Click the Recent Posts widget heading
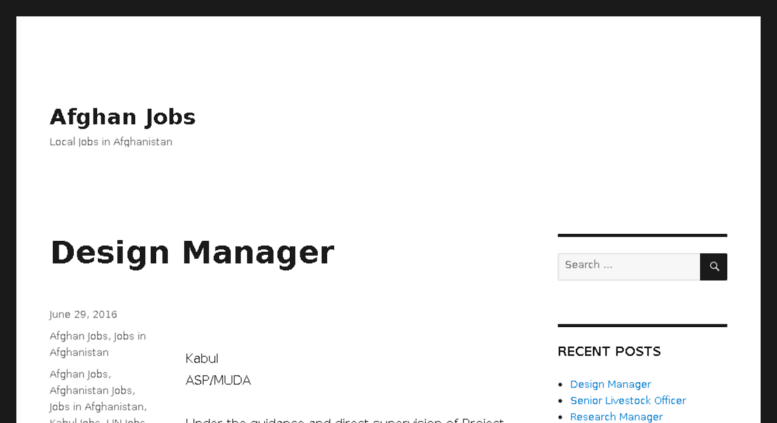 (x=609, y=352)
